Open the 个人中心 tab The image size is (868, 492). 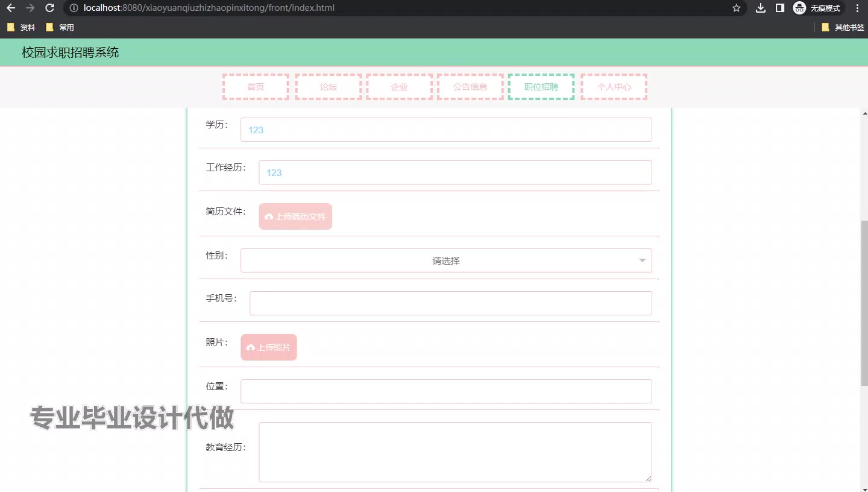click(x=614, y=87)
